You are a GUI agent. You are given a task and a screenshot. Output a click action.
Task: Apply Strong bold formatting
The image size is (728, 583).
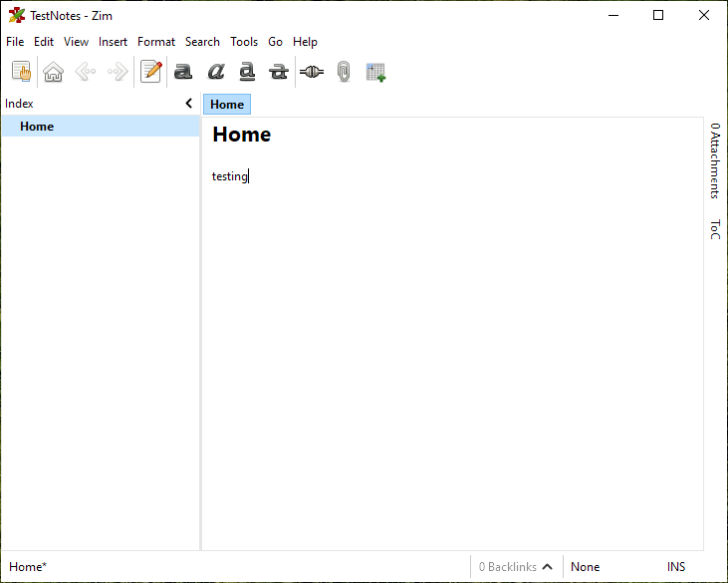183,72
